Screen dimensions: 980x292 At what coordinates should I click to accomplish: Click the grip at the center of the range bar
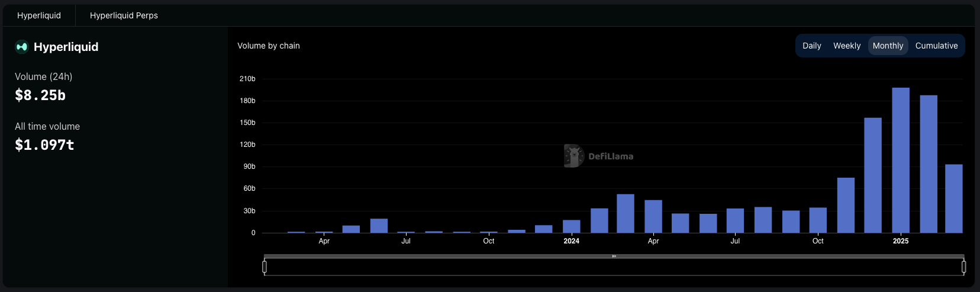pos(614,256)
